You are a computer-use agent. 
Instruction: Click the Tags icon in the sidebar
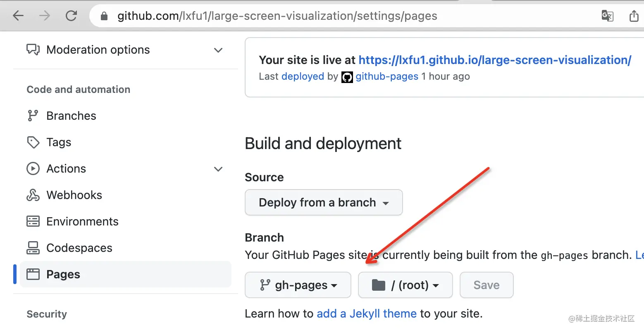click(33, 142)
